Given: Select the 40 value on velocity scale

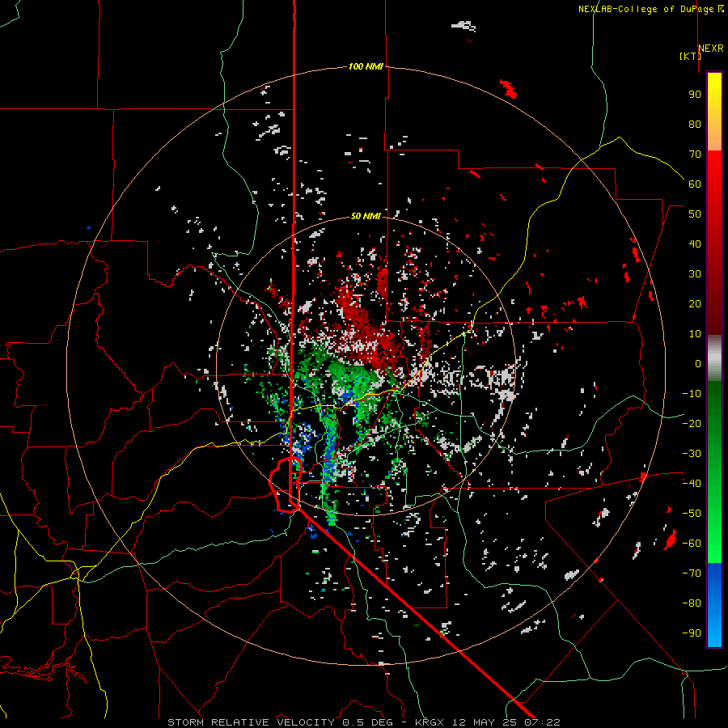Looking at the screenshot, I should (x=695, y=243).
